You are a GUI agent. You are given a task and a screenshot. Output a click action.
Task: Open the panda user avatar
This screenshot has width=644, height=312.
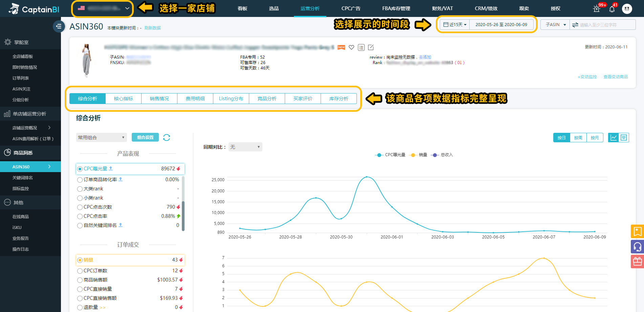click(x=627, y=9)
